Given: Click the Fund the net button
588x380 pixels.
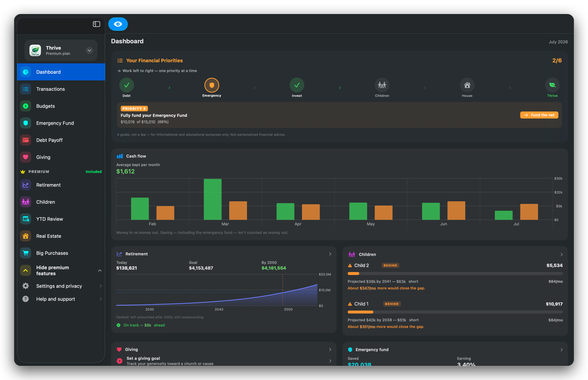Looking at the screenshot, I should click(x=539, y=115).
